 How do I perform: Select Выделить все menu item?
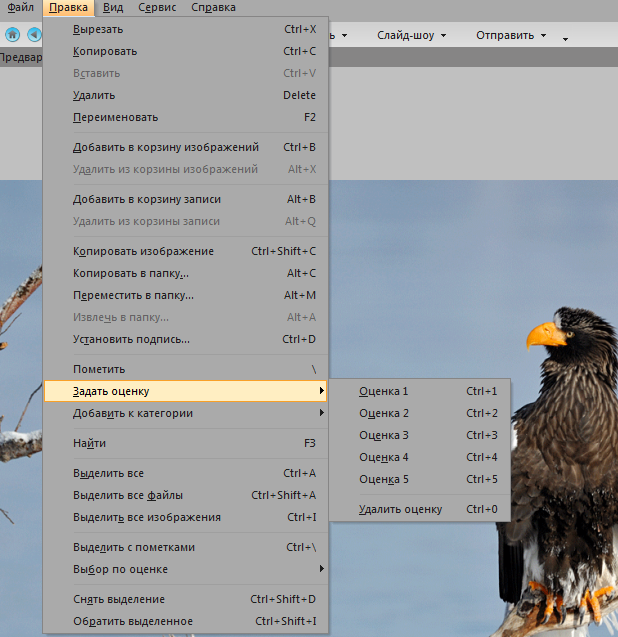[108, 473]
